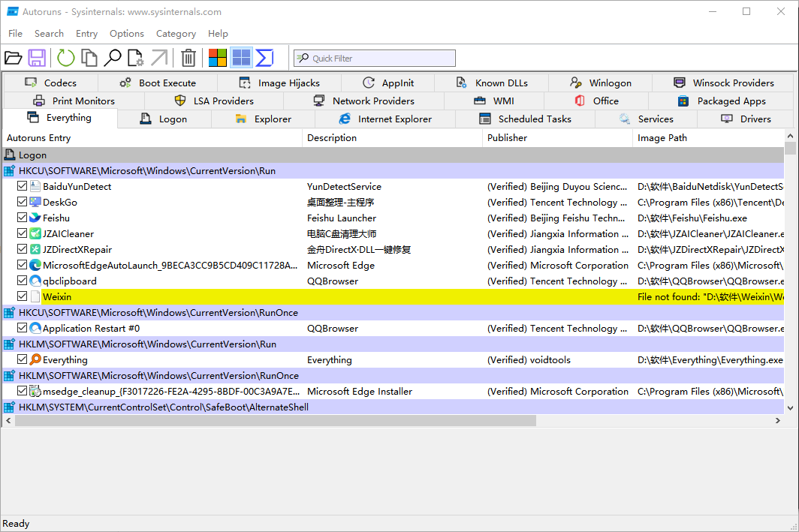The width and height of the screenshot is (799, 532).
Task: Select HKCU CurrentVersion RunOnce key row
Action: [393, 313]
